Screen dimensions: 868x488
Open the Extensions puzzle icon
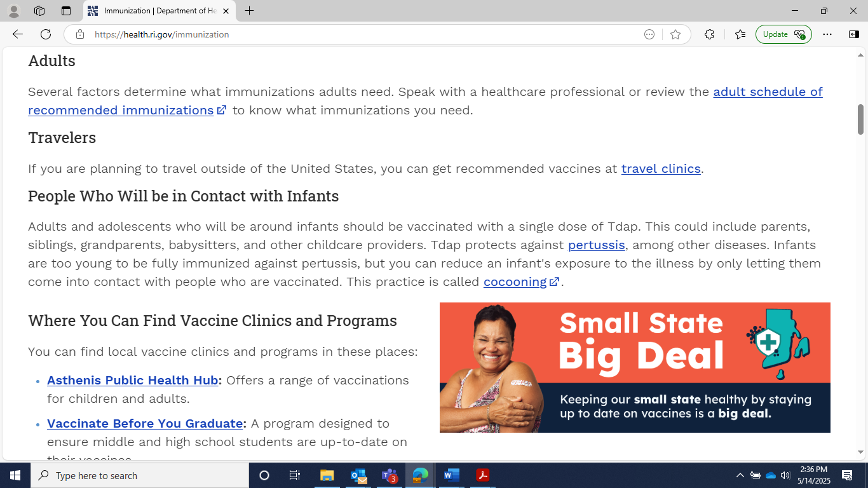click(x=709, y=34)
